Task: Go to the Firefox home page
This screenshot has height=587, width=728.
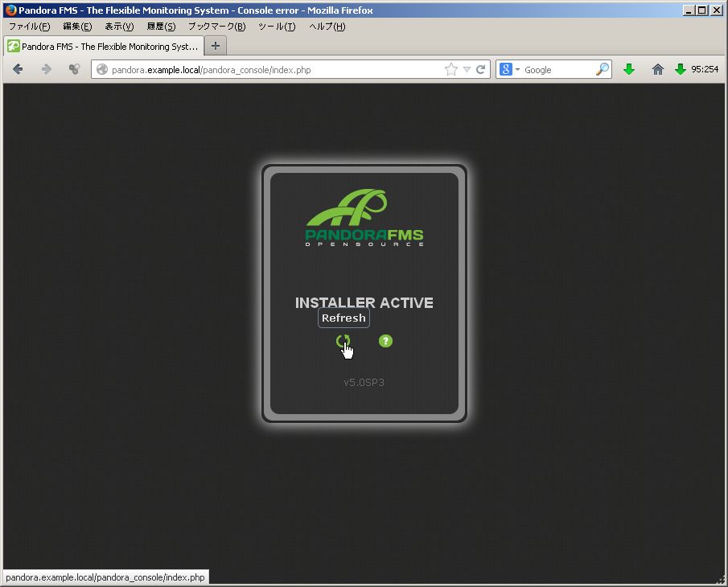Action: [657, 70]
